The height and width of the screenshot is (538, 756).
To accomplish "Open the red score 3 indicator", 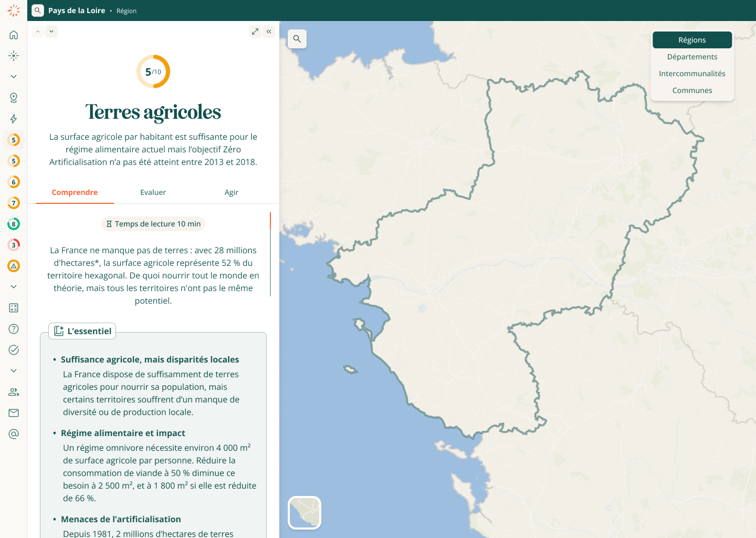I will pyautogui.click(x=14, y=245).
